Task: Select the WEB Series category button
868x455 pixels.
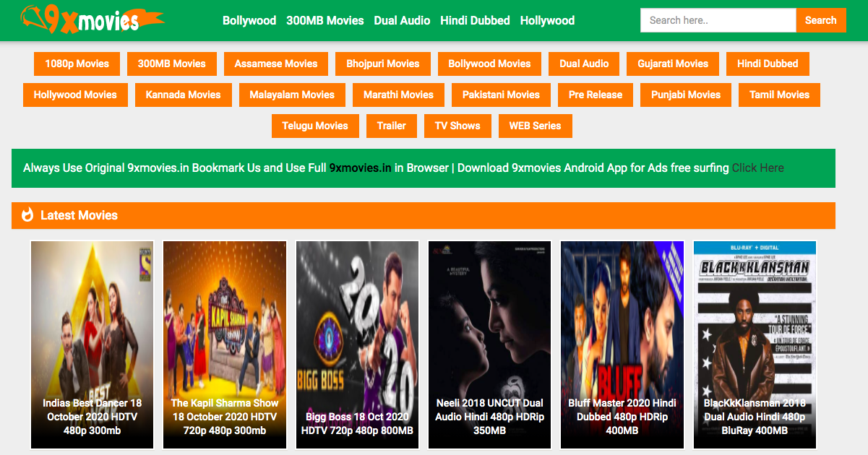Action: 535,126
